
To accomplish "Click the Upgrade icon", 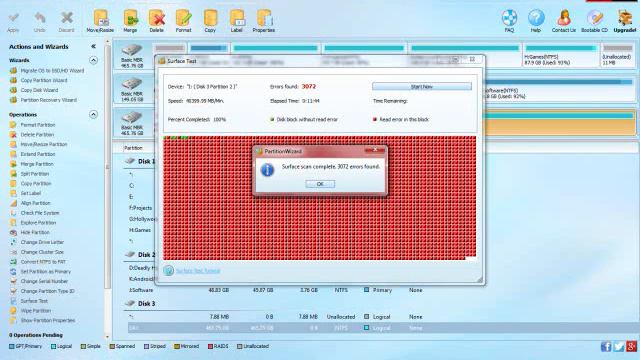I will point(624,21).
